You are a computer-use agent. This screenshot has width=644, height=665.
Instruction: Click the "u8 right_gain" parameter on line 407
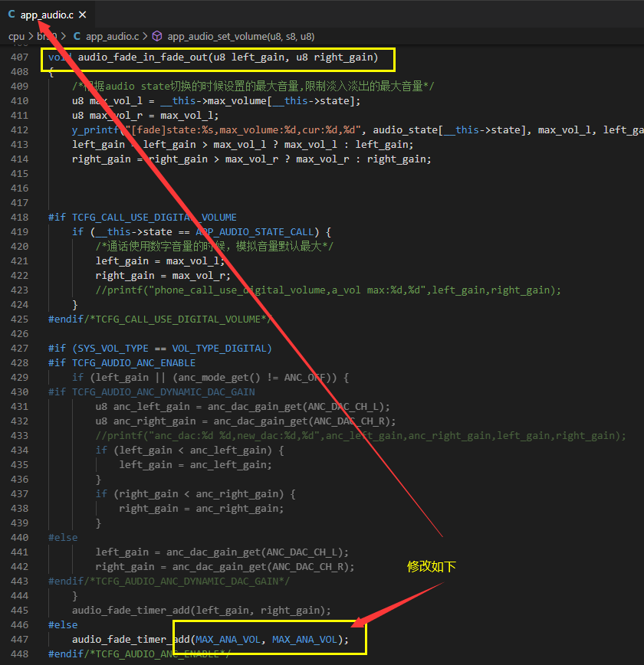[x=333, y=57]
